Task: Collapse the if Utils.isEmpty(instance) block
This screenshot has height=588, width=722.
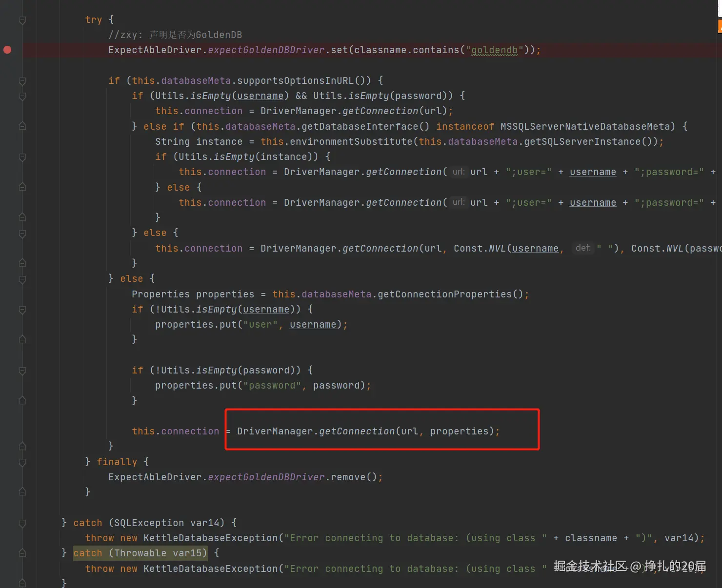Action: tap(22, 157)
